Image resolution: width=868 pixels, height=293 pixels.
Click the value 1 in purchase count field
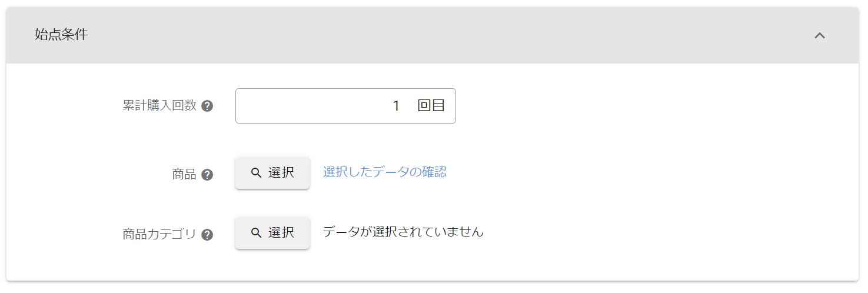point(396,106)
